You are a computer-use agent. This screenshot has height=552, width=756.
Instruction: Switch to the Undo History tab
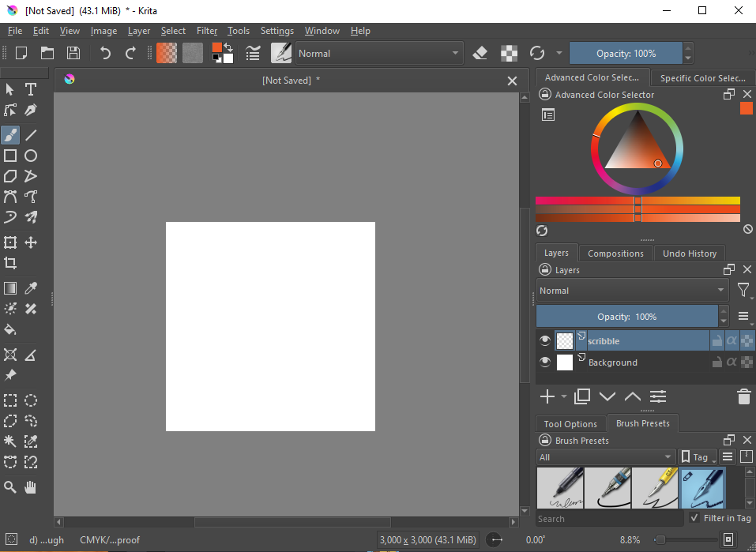click(689, 253)
